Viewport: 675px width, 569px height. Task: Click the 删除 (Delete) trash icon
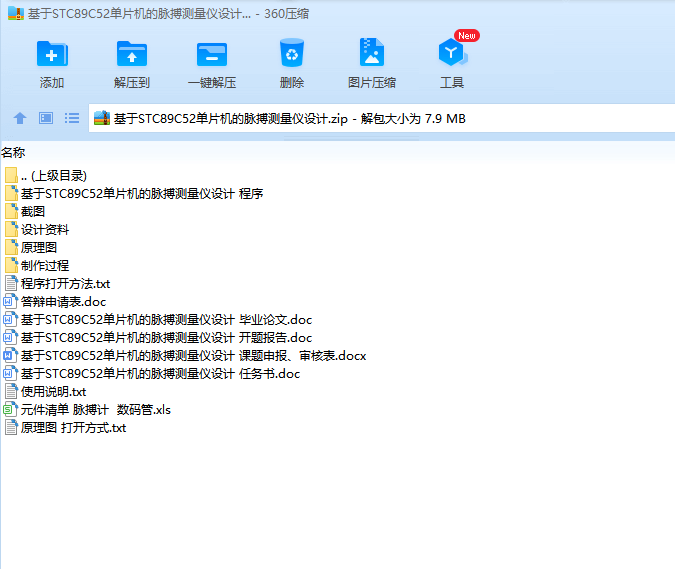coord(292,53)
